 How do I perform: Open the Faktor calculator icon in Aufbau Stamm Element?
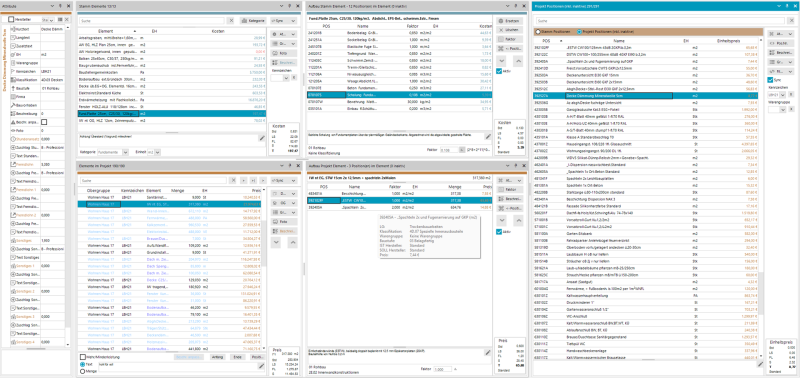coord(462,151)
